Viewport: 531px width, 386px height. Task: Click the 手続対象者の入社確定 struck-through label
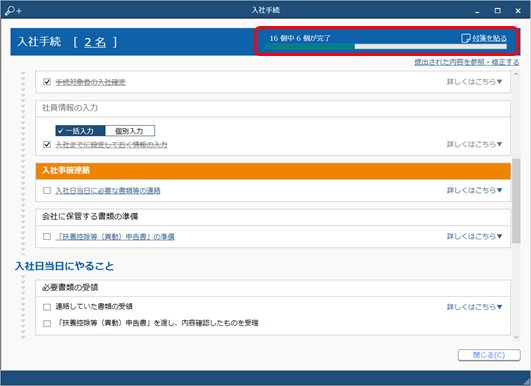tap(90, 82)
